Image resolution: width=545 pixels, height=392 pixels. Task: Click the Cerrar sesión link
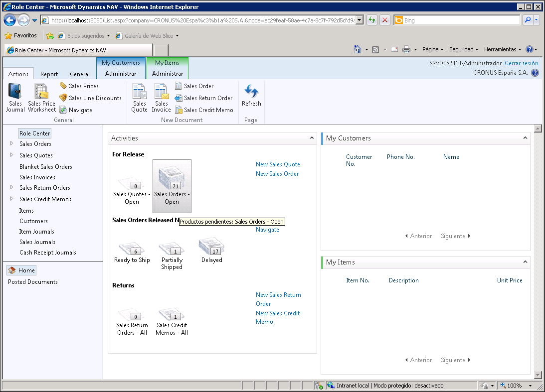pyautogui.click(x=522, y=63)
